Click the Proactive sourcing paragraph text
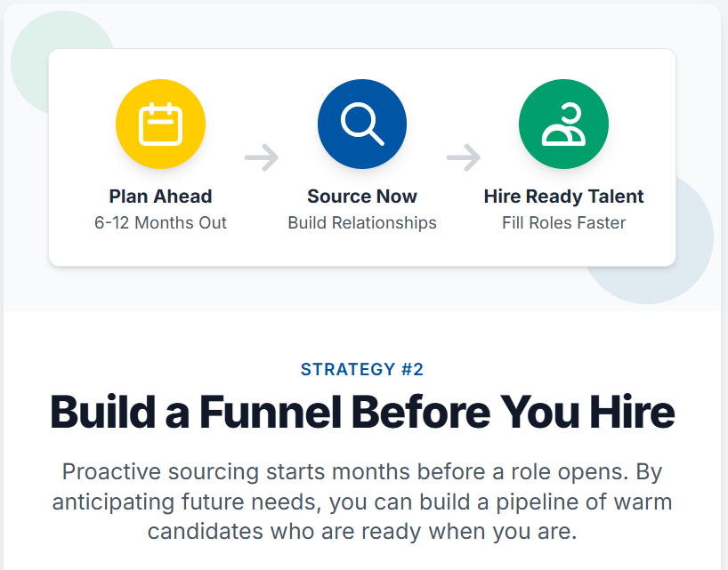 coord(362,502)
